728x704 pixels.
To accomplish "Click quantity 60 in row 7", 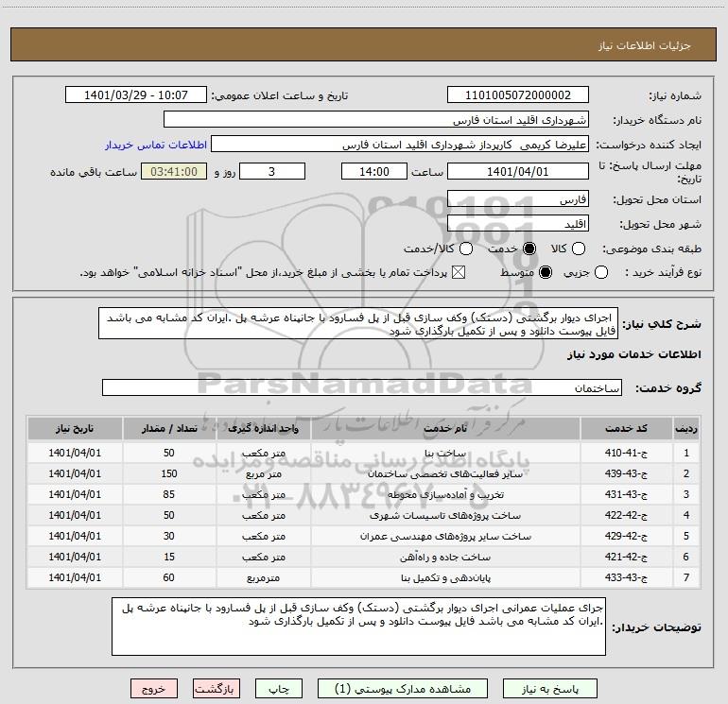I will point(169,577).
